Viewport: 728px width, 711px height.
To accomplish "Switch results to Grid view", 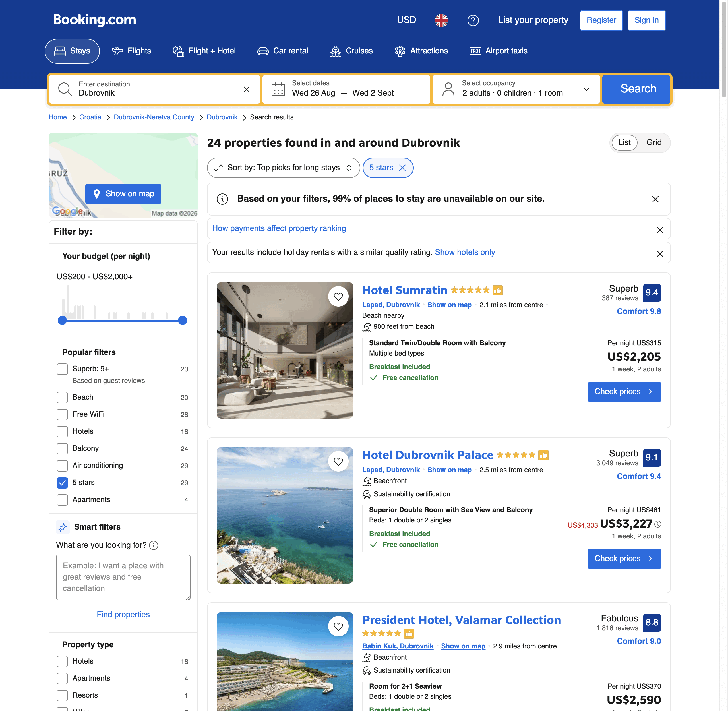I will point(654,143).
